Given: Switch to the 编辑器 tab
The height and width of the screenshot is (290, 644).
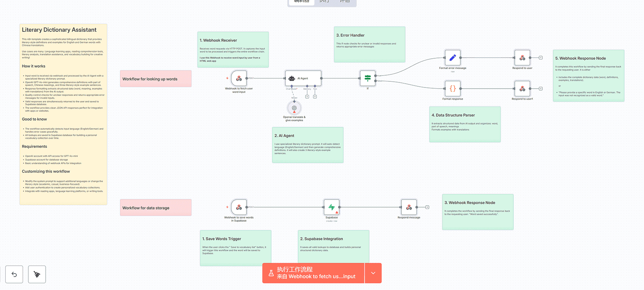Looking at the screenshot, I should tap(301, 2).
